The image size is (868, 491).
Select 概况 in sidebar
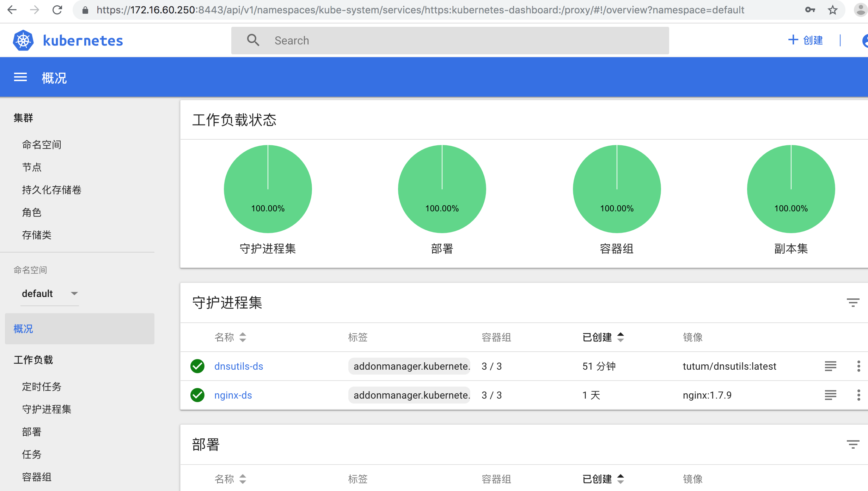[80, 329]
